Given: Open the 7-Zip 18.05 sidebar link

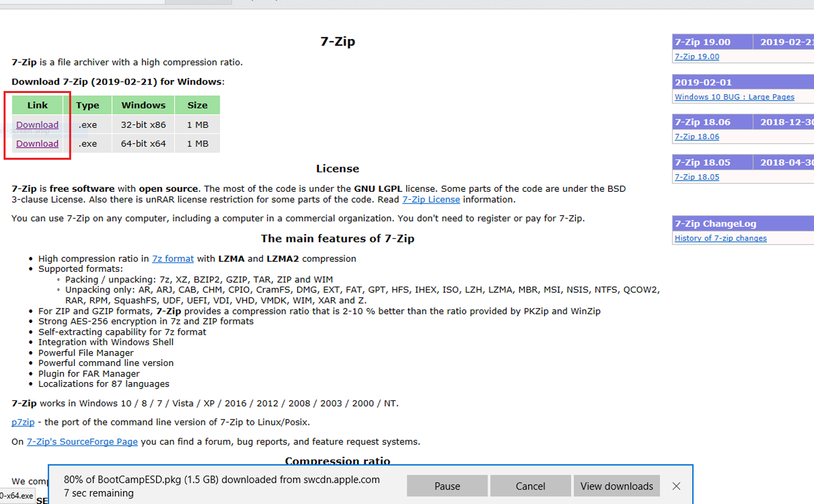Looking at the screenshot, I should click(697, 177).
